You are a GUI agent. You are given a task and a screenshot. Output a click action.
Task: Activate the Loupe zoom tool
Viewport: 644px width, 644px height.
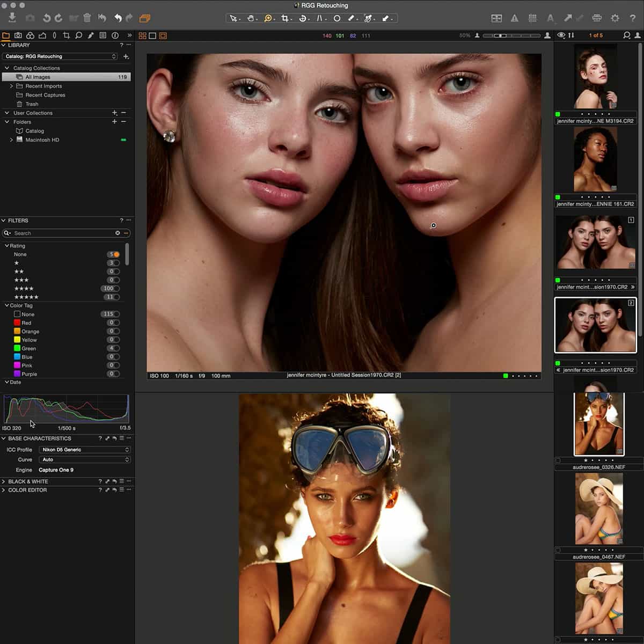(x=268, y=18)
